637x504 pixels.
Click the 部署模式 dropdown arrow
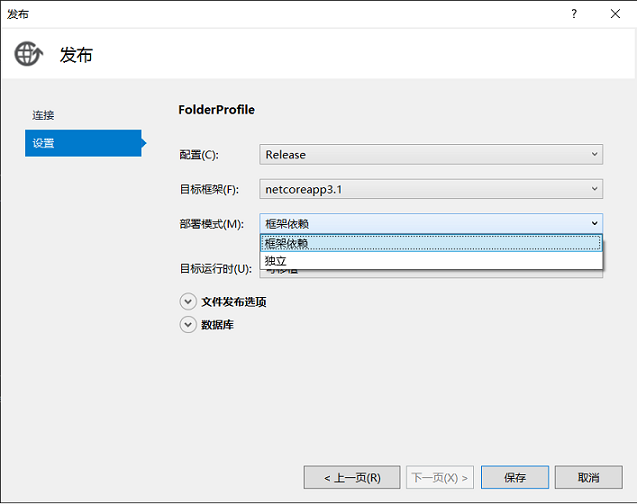pyautogui.click(x=594, y=223)
